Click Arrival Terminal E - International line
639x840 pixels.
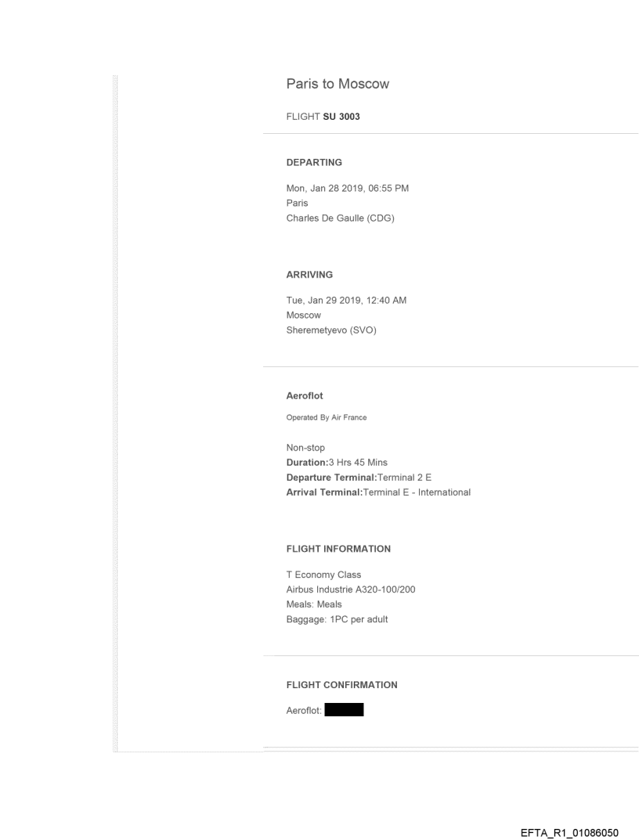(378, 492)
